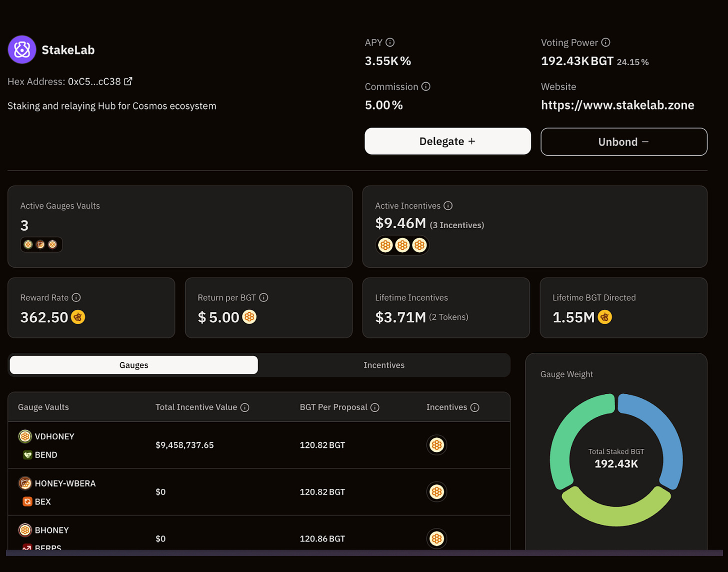Click the BGT Per Proposal info icon
The width and height of the screenshot is (728, 572).
pos(374,407)
